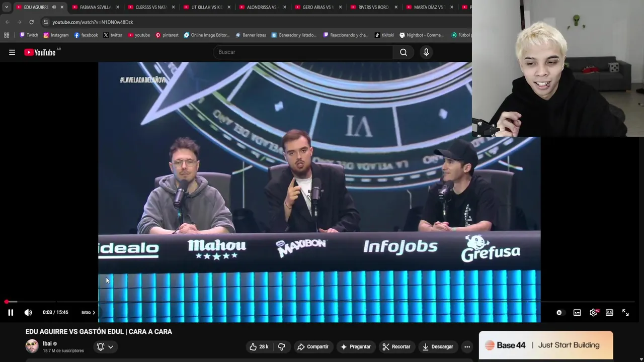Dislike the video
Image resolution: width=644 pixels, height=362 pixels.
[x=282, y=346]
